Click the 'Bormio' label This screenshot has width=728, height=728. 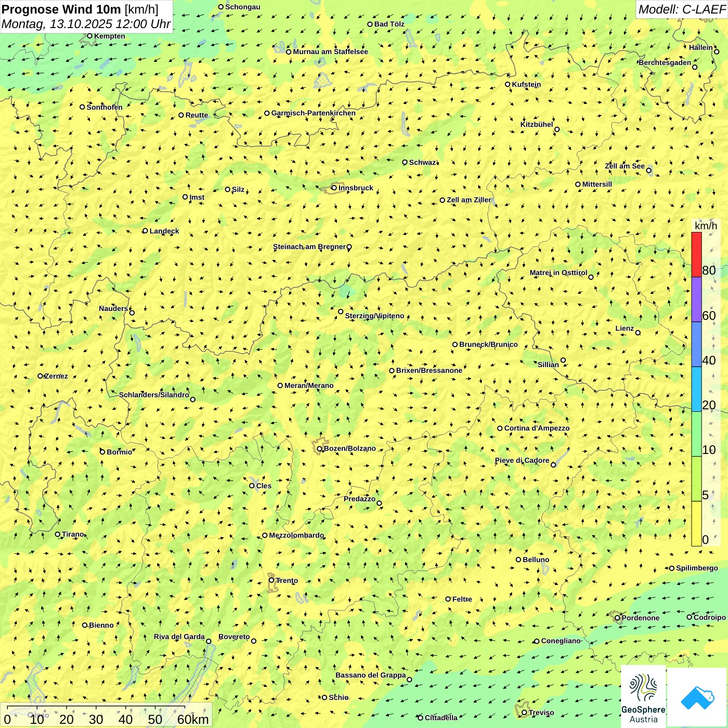119,452
